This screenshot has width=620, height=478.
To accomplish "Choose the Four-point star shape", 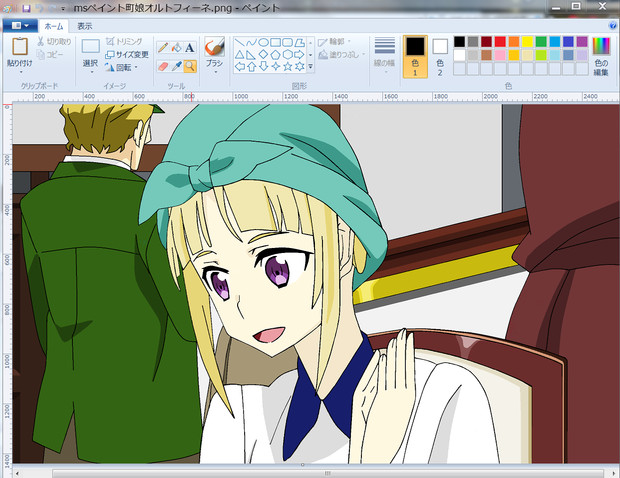I will pos(276,66).
